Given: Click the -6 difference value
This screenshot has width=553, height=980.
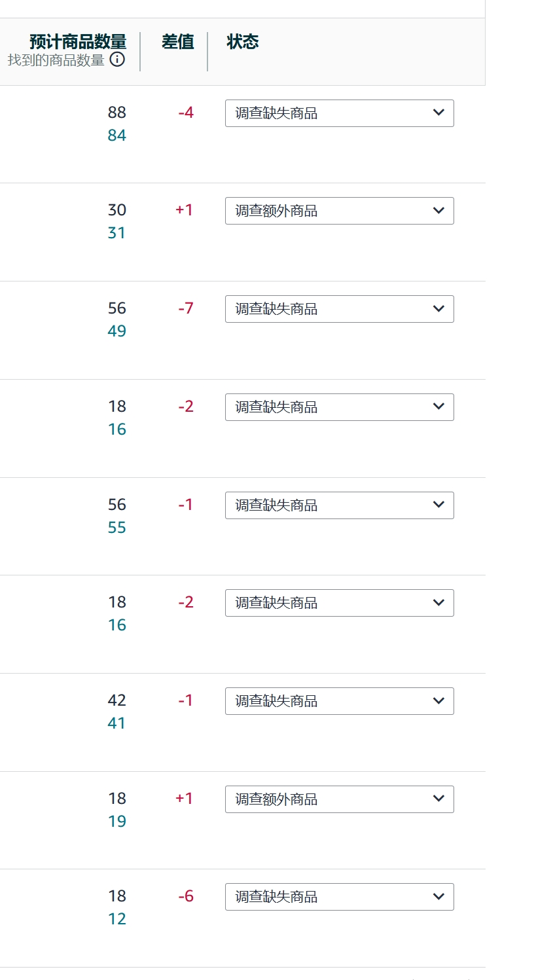Looking at the screenshot, I should coord(186,896).
